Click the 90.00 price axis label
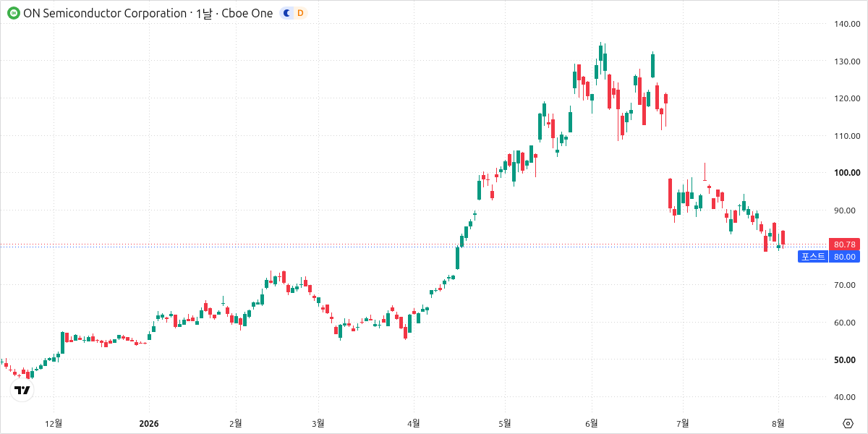Screen dimensions: 868x434 pyautogui.click(x=846, y=210)
